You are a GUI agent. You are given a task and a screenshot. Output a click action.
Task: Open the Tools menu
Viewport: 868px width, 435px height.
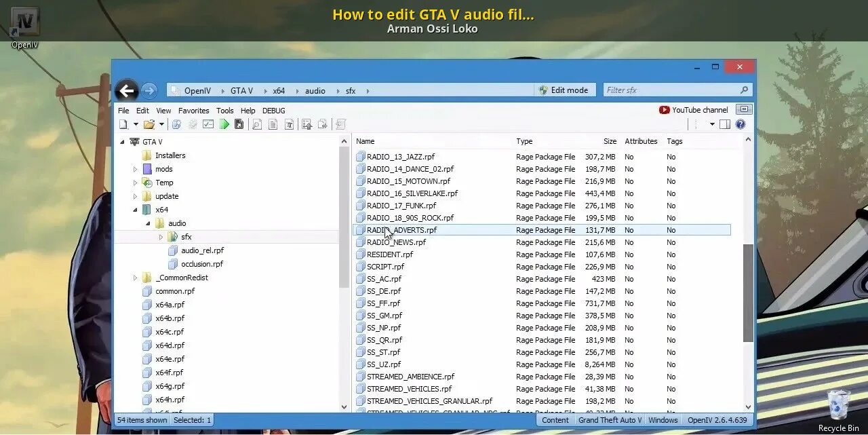tap(225, 111)
